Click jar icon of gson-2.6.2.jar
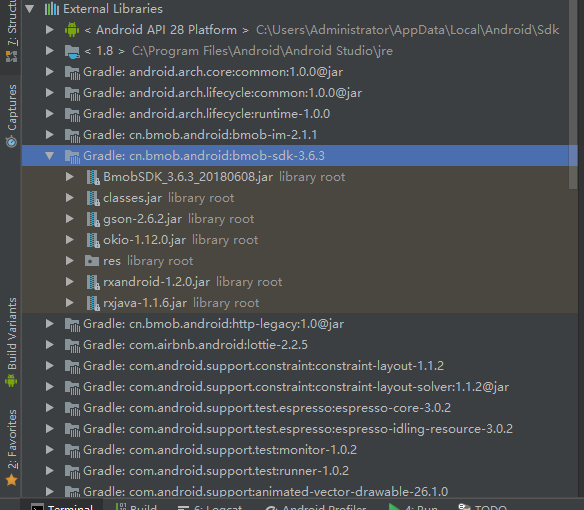 click(x=93, y=219)
